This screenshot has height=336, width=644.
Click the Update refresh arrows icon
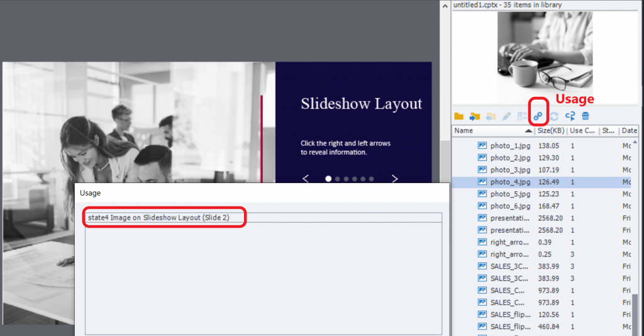(554, 116)
